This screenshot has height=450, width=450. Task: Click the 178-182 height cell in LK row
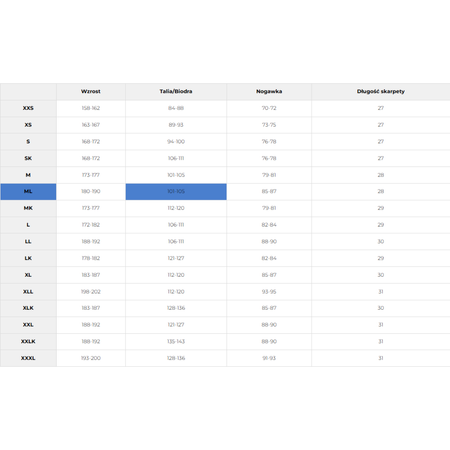click(91, 258)
